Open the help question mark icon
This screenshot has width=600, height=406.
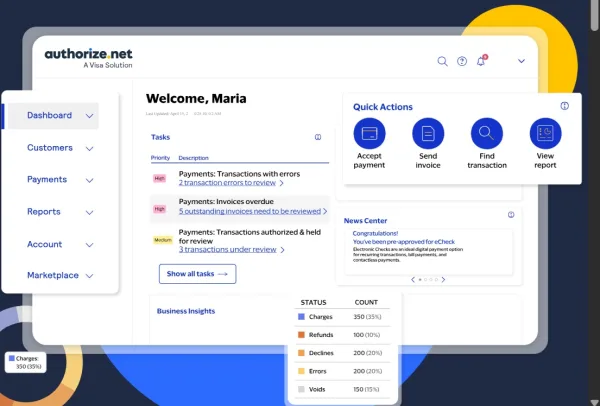click(462, 61)
